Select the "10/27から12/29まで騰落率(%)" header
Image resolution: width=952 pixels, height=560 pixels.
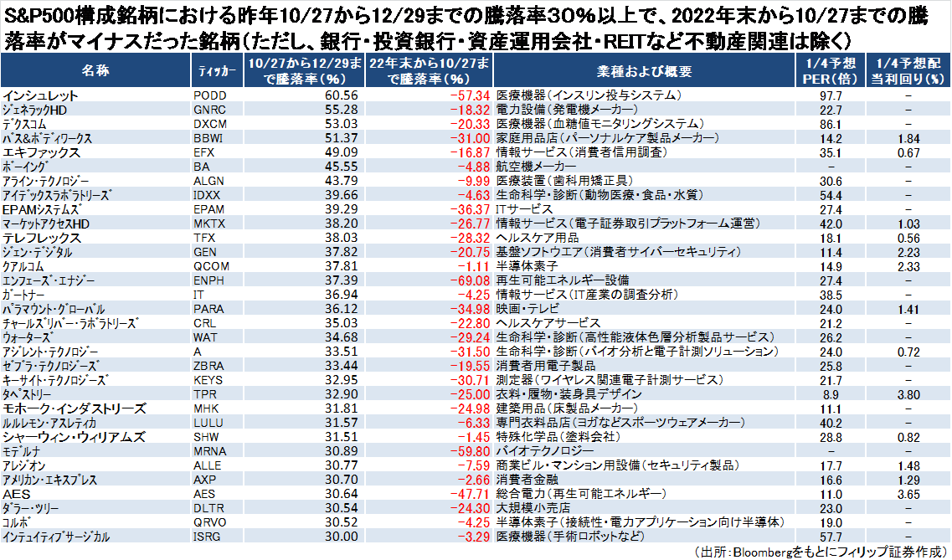click(x=304, y=71)
